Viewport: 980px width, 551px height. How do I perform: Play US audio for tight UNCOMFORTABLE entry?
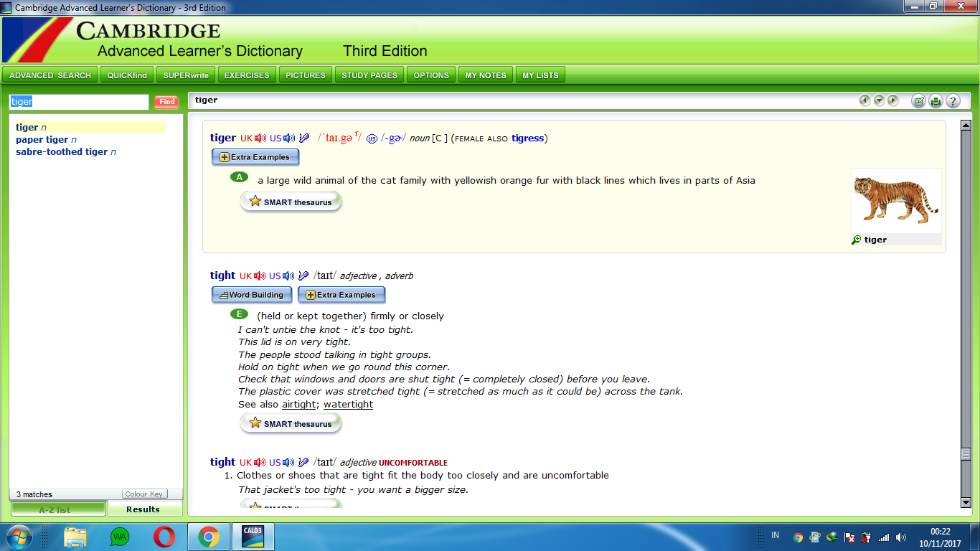(288, 463)
